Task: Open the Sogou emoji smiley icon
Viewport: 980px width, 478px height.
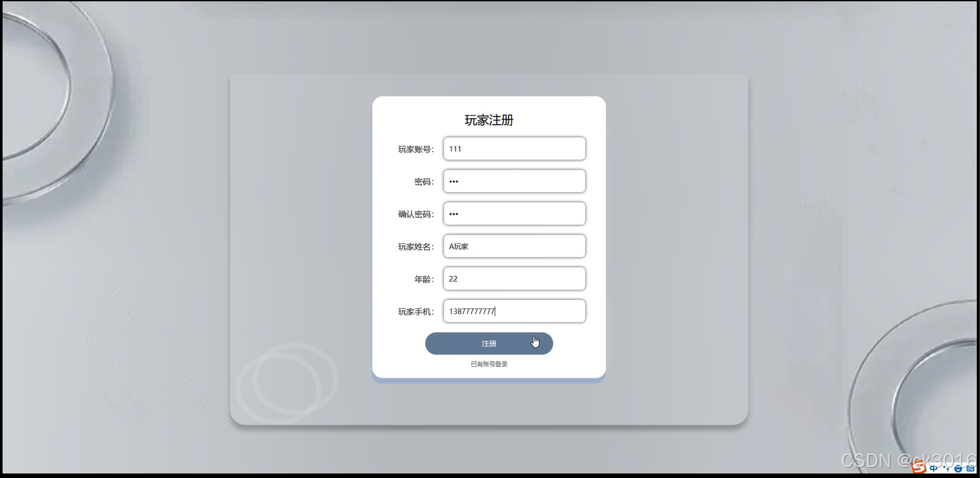Action: 958,468
